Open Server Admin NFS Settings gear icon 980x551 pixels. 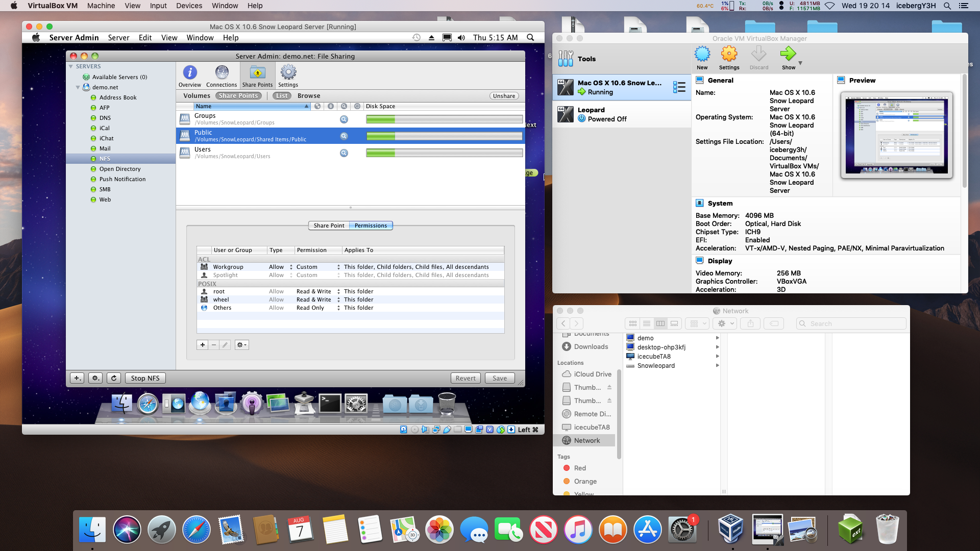288,76
